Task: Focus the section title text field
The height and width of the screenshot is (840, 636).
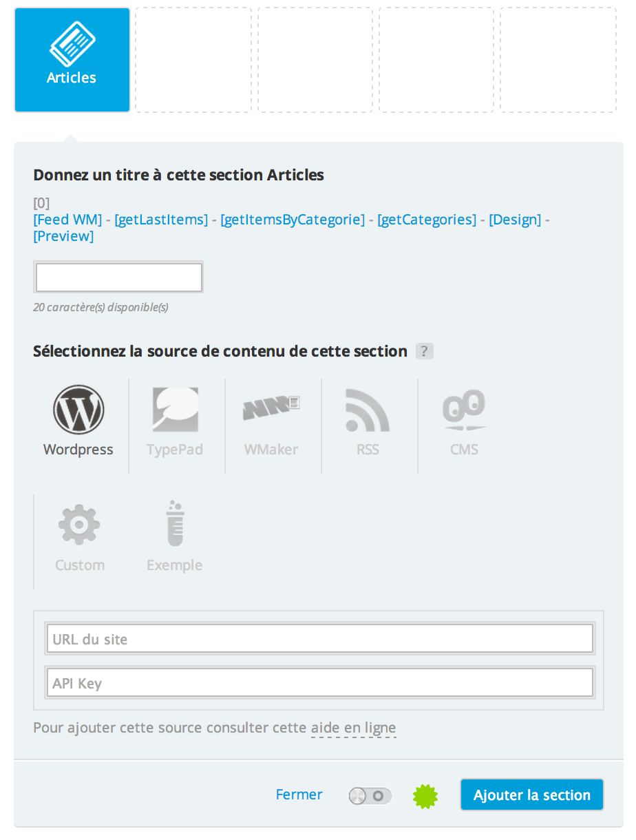Action: (118, 277)
